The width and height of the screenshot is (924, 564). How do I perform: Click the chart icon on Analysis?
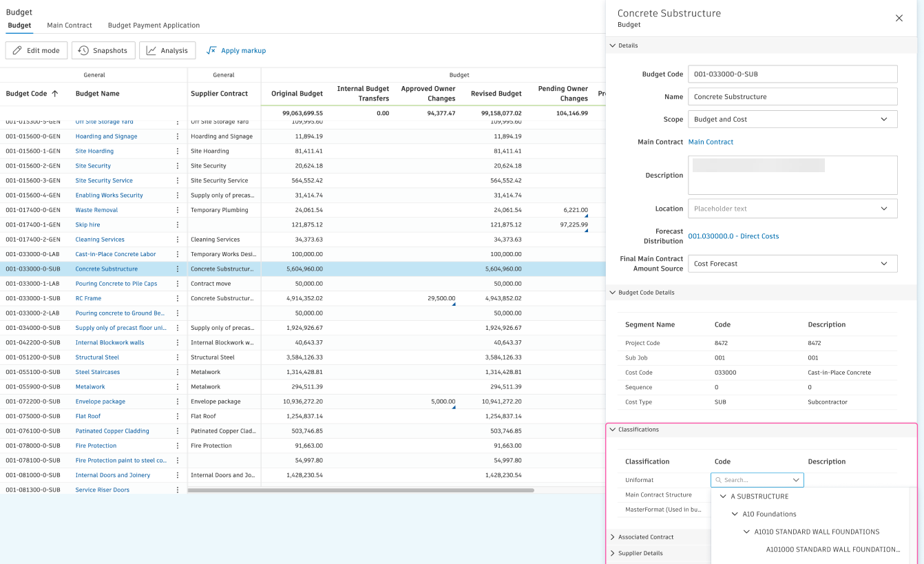pos(151,50)
